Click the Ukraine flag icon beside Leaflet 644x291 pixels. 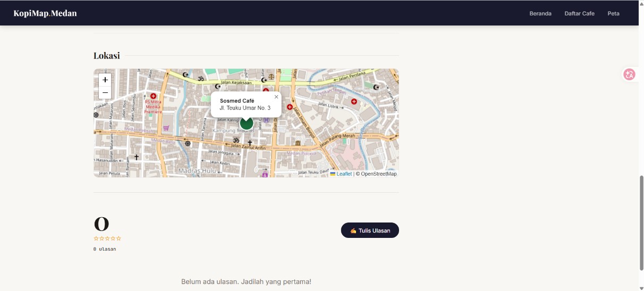pos(333,174)
